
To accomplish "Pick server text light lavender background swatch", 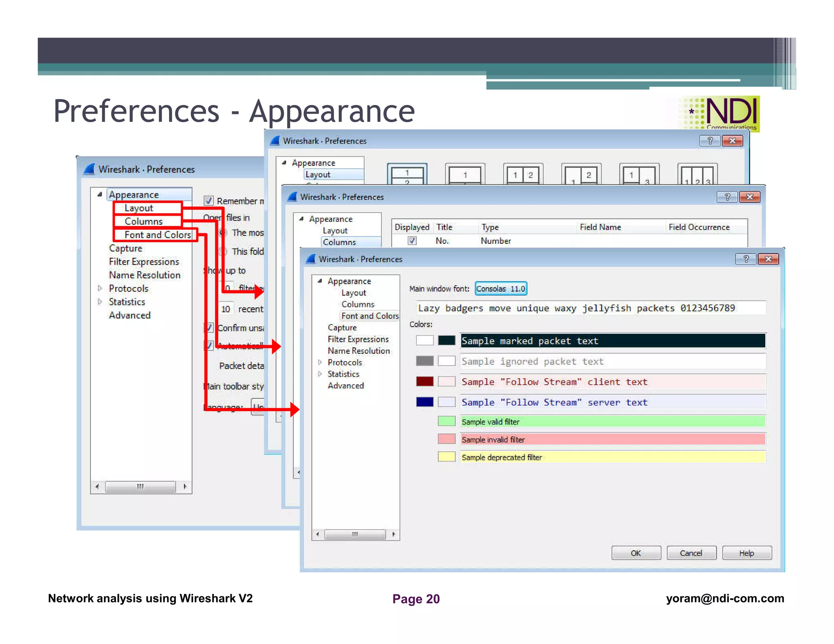I will coord(447,402).
